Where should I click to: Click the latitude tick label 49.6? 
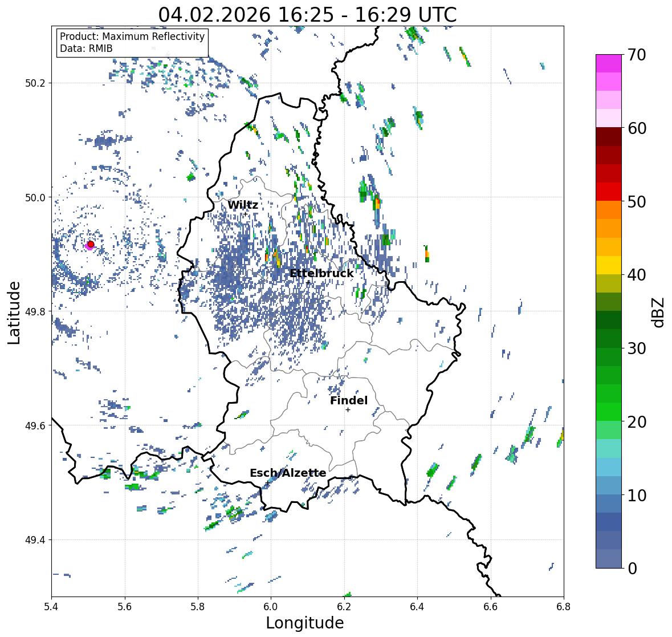35,425
